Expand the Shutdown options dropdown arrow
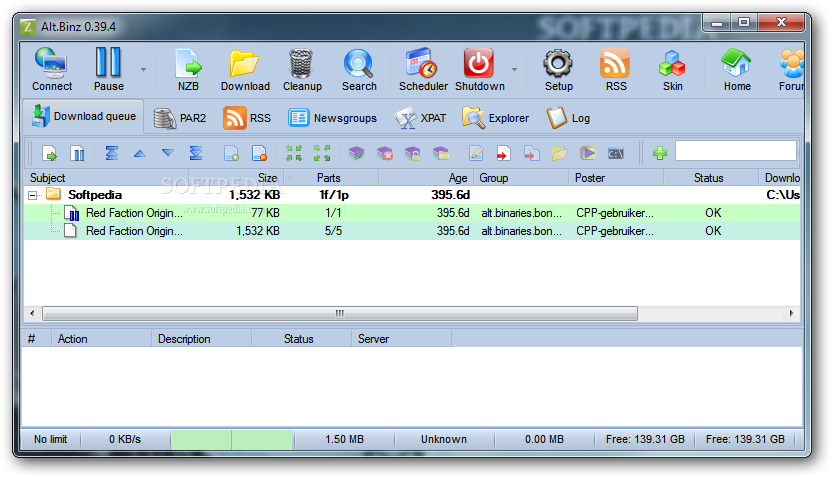The image size is (832, 478). (x=514, y=69)
